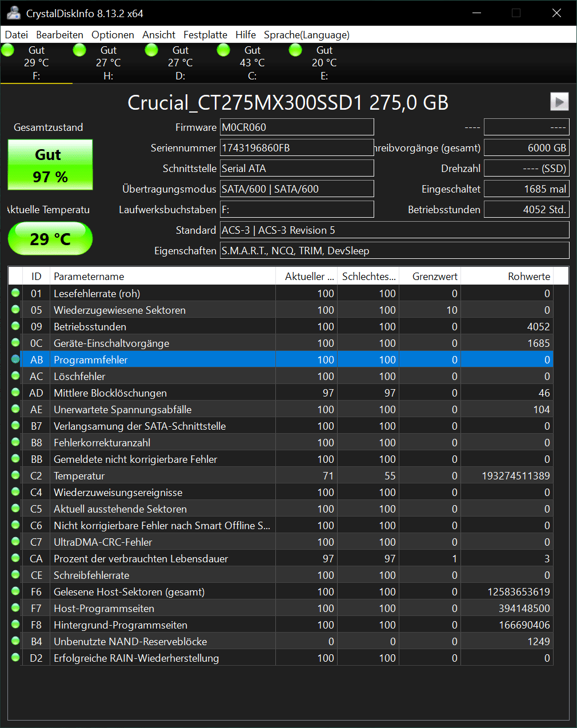Click status dot for row 09 Betriebsstunden
This screenshot has height=728, width=577.
(x=15, y=326)
